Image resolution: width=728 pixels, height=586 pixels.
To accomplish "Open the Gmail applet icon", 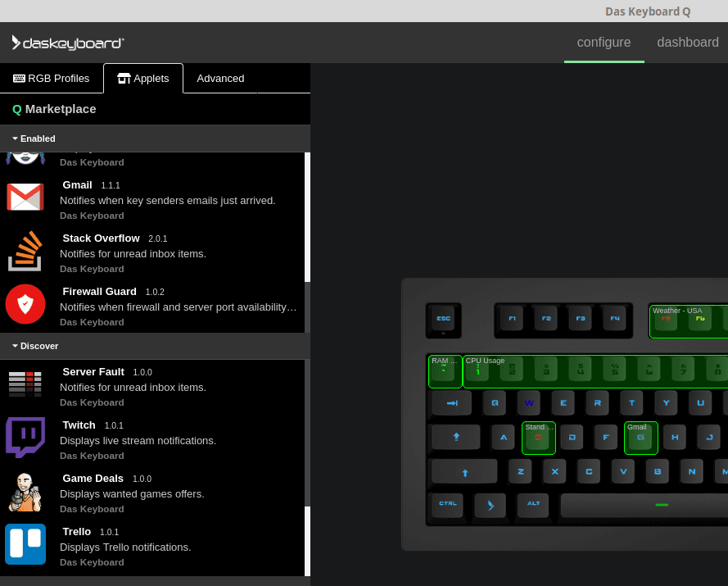I will point(25,197).
